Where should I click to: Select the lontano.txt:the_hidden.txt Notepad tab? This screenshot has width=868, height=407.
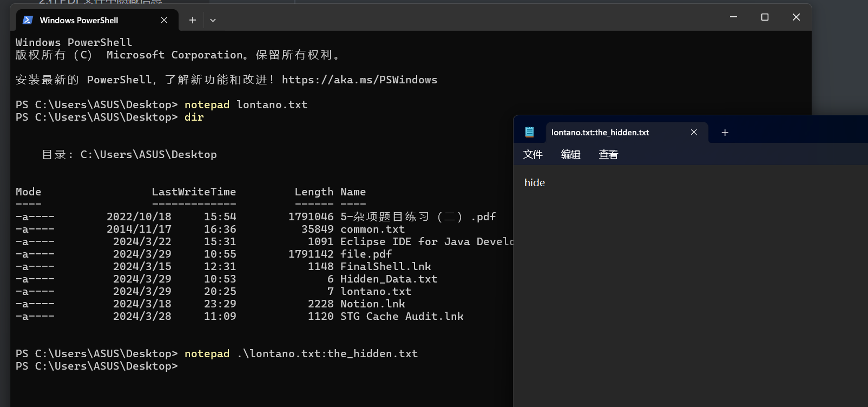click(x=600, y=133)
